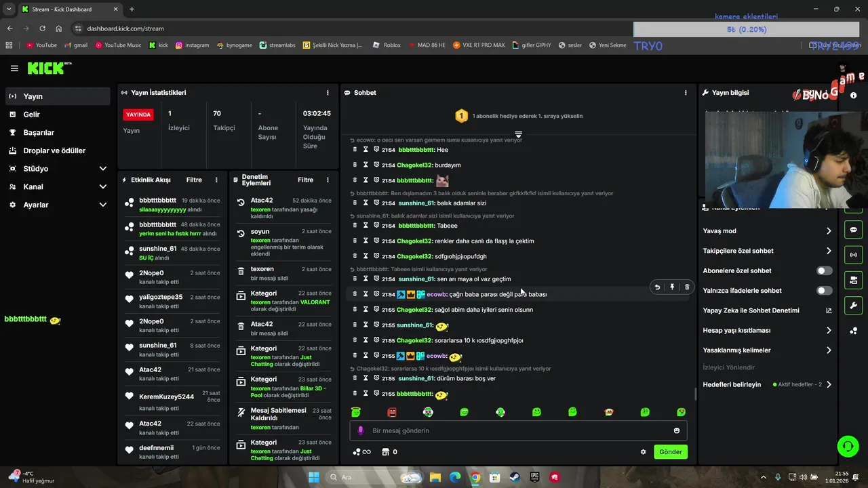This screenshot has width=868, height=488.
Task: Click yaligoztepe35 follow entry in activity feed
Action: tap(172, 302)
